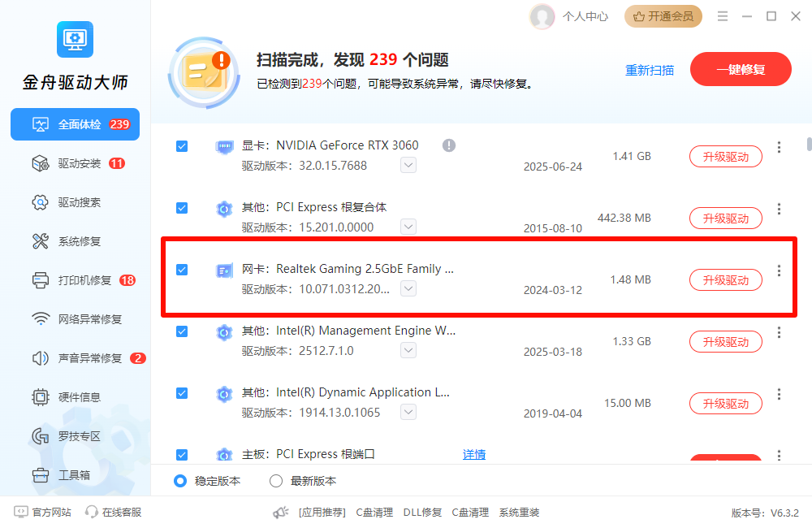Uncheck the PCI Express 根复合体 checkbox
The height and width of the screenshot is (528, 812).
[182, 208]
